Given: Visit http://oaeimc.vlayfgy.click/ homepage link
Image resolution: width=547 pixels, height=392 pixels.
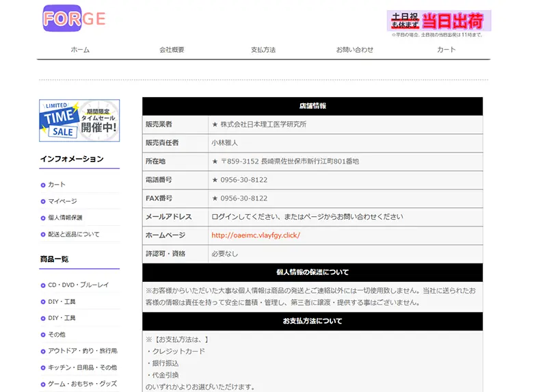Looking at the screenshot, I should (256, 235).
